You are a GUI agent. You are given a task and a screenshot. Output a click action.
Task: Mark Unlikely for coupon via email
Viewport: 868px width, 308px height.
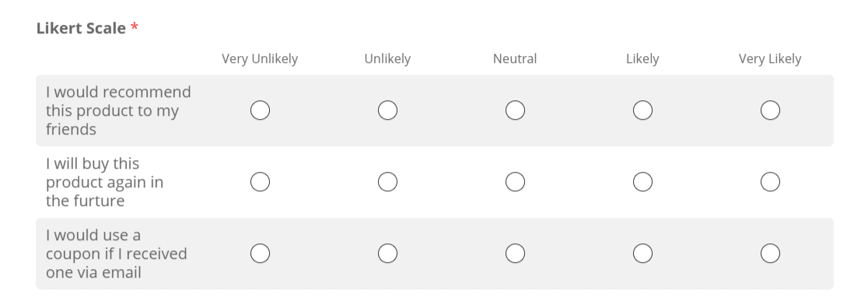pyautogui.click(x=387, y=253)
